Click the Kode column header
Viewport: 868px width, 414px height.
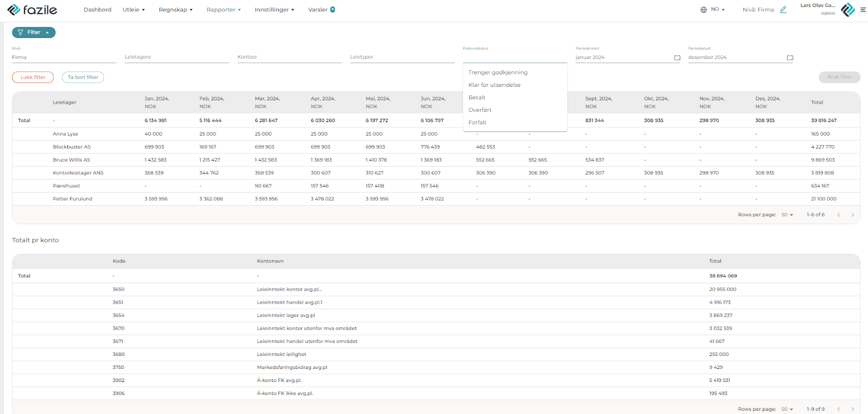point(119,261)
